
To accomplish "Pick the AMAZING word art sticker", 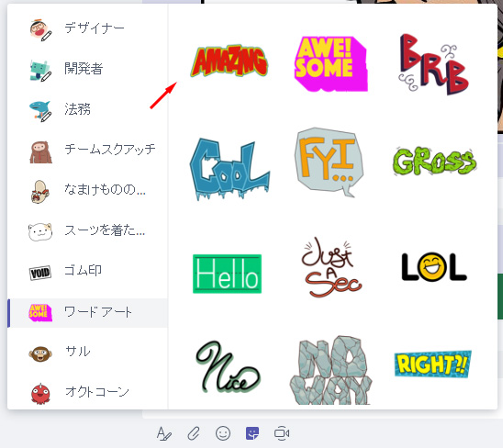I will click(x=229, y=61).
